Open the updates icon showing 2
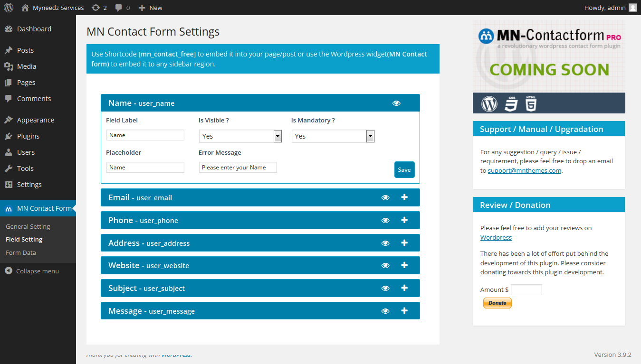Viewport: 641px width, 364px height. (96, 8)
